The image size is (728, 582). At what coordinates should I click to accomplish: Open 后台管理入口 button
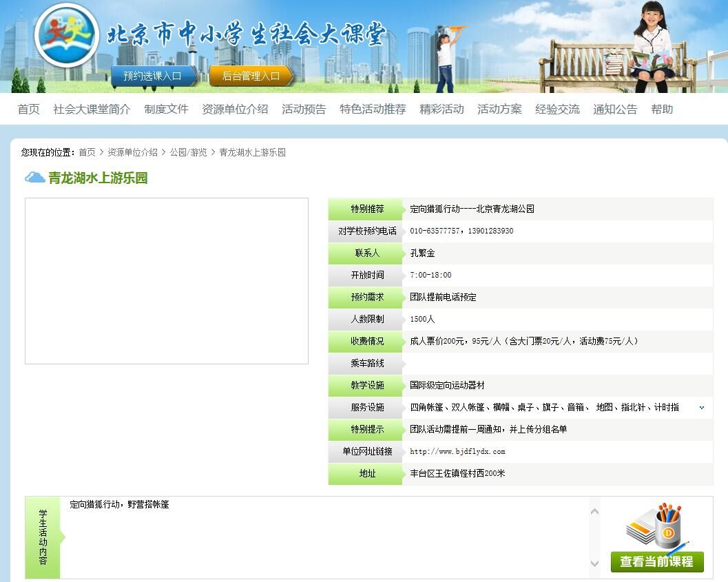coord(251,76)
